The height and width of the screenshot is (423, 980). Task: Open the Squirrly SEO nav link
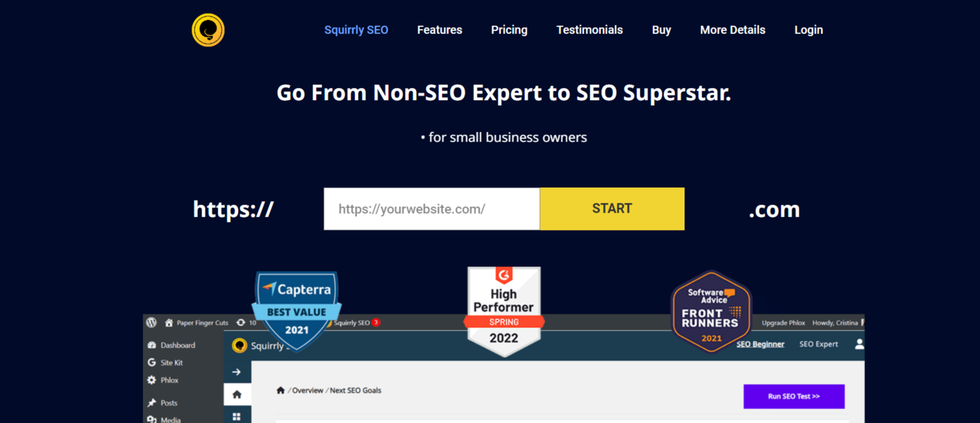[x=356, y=30]
